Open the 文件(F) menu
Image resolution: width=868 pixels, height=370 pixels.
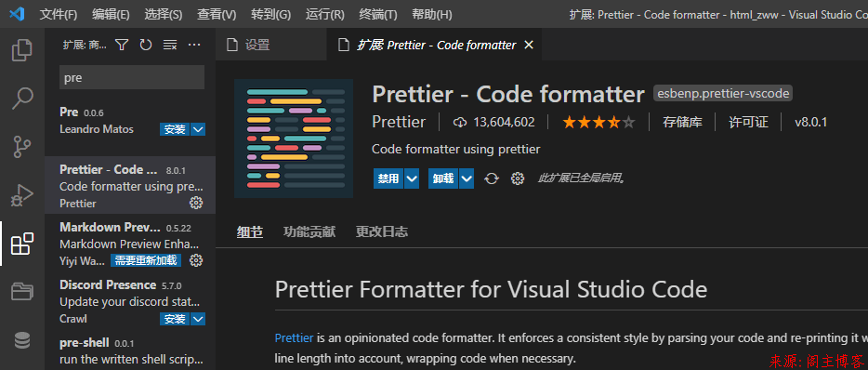[59, 14]
